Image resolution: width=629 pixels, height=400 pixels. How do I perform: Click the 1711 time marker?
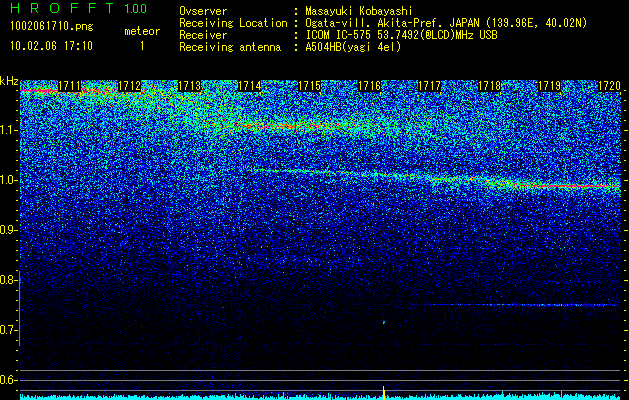click(69, 86)
